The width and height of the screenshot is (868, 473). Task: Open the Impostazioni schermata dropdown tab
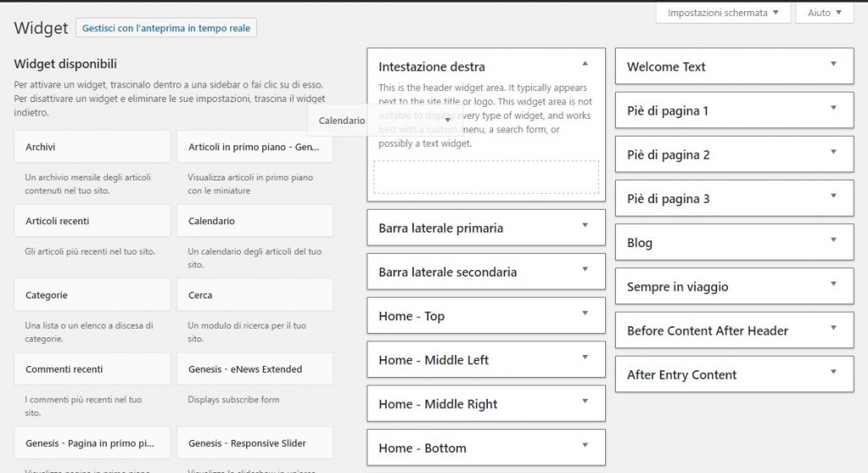pos(723,13)
